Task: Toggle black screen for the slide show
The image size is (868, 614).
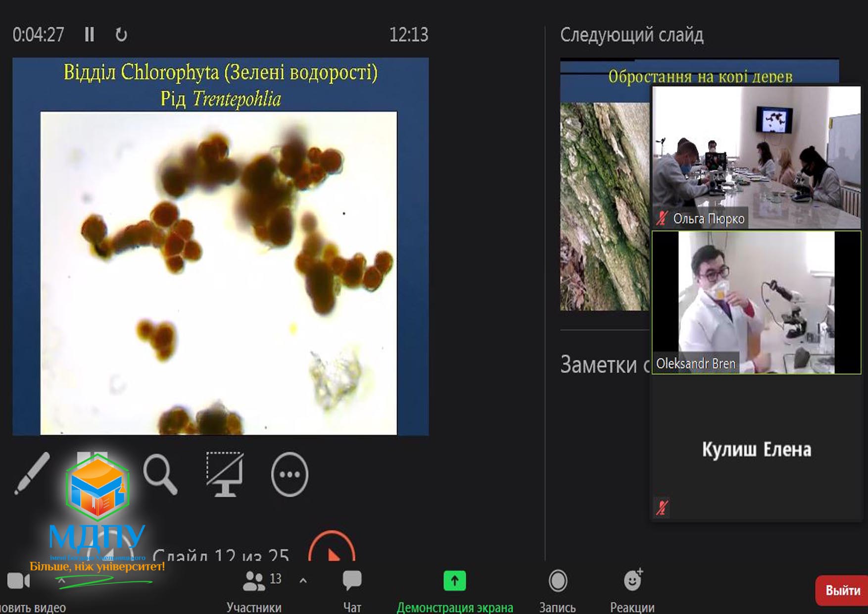Action: (x=225, y=474)
